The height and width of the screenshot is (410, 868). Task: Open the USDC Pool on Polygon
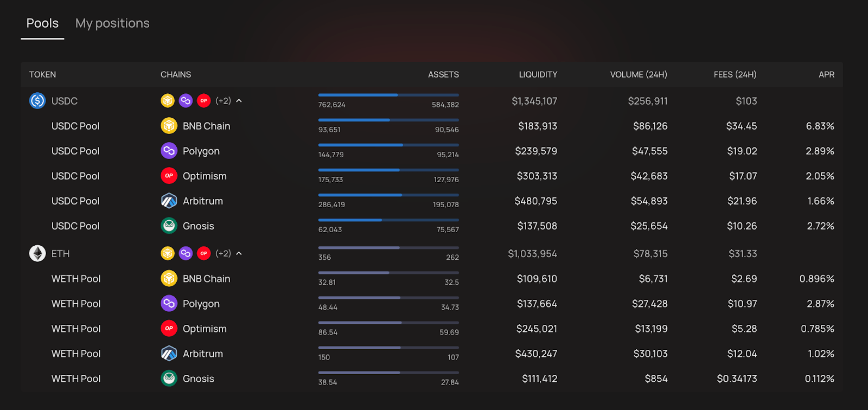click(432, 151)
